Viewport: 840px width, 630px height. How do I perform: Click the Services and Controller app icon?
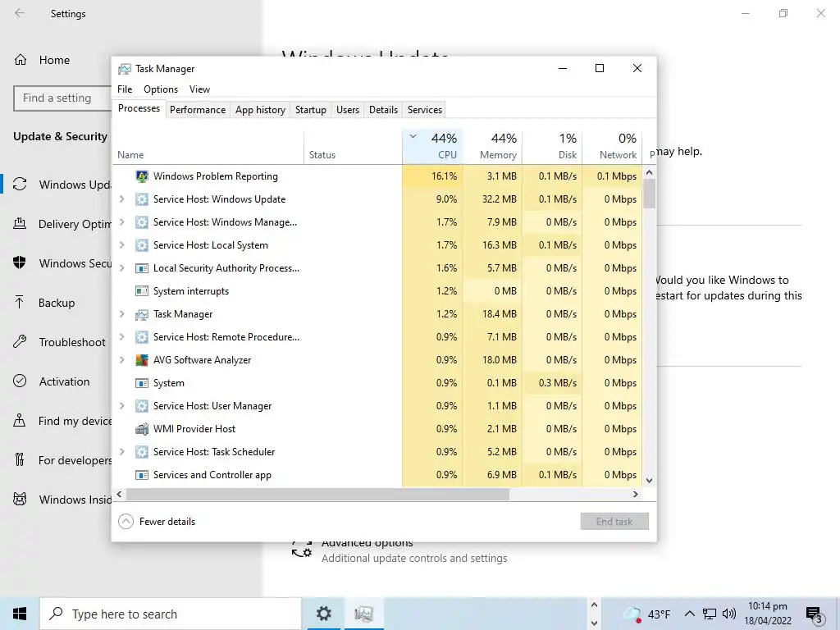coord(141,475)
